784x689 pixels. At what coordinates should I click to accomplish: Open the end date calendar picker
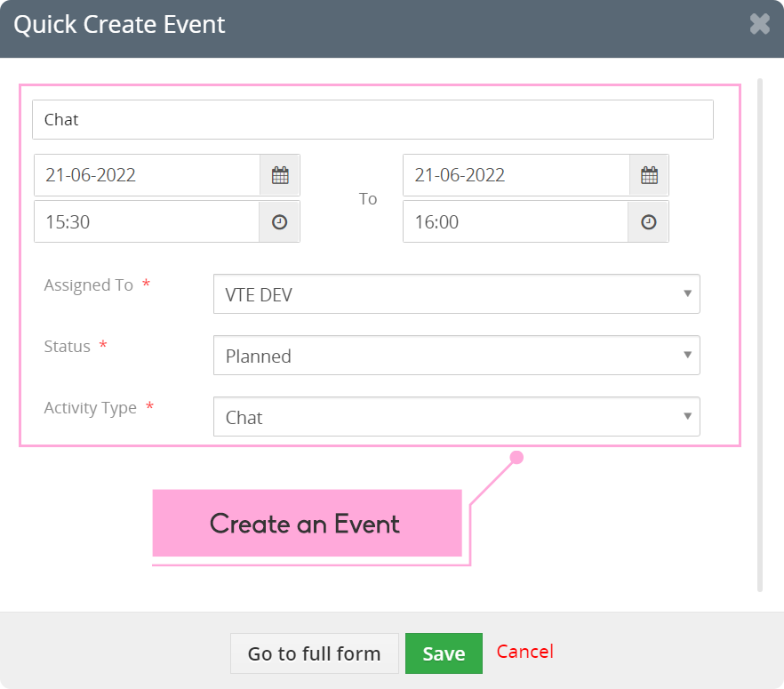pos(649,175)
